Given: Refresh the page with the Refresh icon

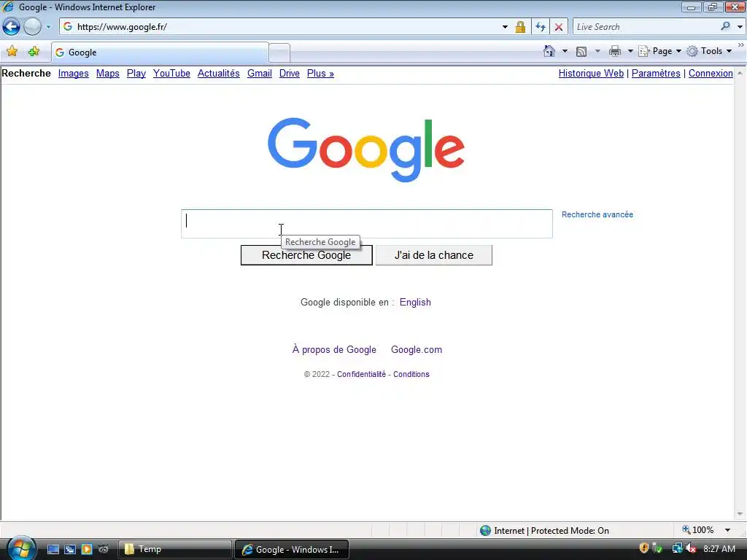Looking at the screenshot, I should click(541, 27).
